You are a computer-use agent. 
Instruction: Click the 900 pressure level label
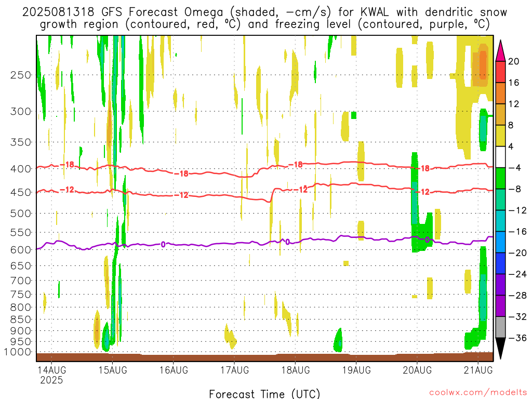click(x=21, y=331)
